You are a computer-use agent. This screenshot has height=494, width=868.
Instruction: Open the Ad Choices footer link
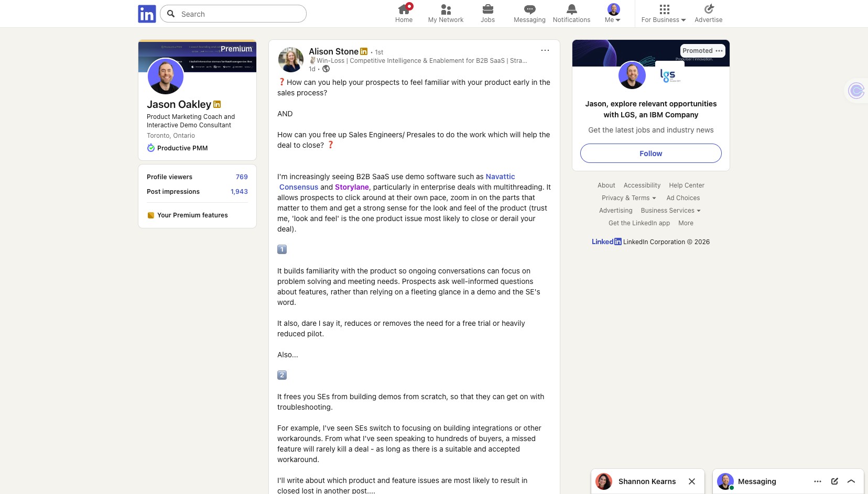[683, 198]
